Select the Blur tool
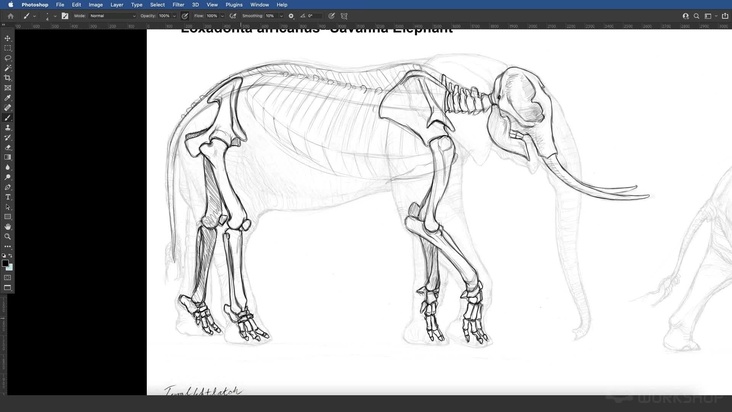The image size is (732, 412). click(7, 167)
